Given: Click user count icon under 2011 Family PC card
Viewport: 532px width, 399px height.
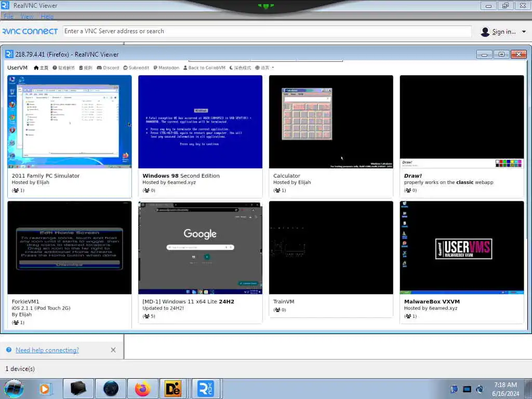Looking at the screenshot, I should 16,190.
